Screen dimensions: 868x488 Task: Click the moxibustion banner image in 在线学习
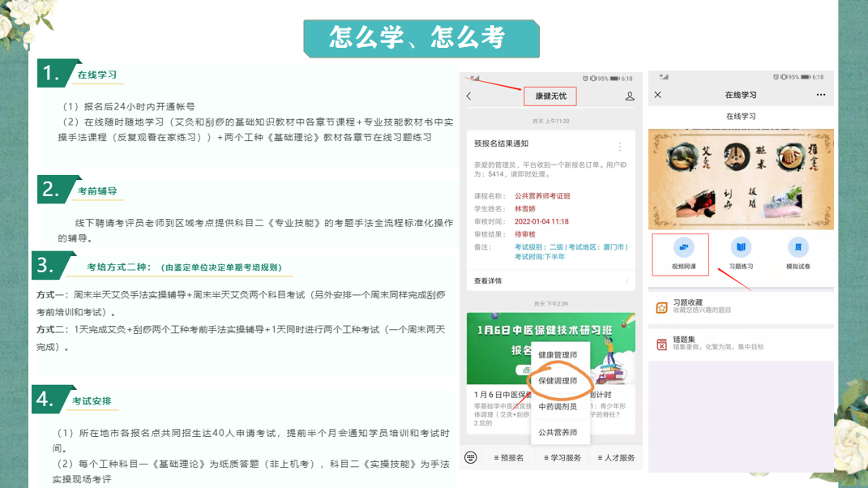tap(740, 179)
